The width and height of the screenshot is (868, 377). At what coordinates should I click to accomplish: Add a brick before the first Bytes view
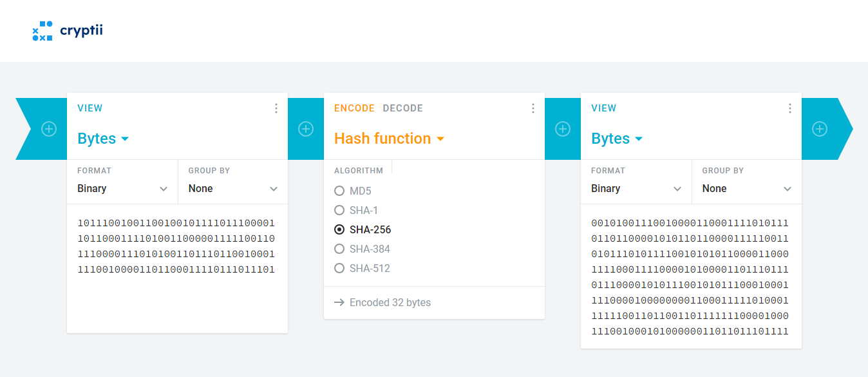point(49,129)
